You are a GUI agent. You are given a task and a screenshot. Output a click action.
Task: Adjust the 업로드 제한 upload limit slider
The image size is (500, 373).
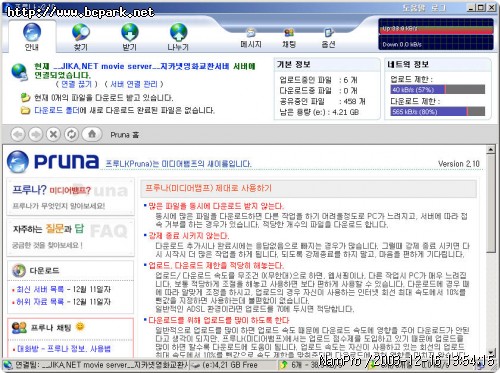tap(438, 89)
